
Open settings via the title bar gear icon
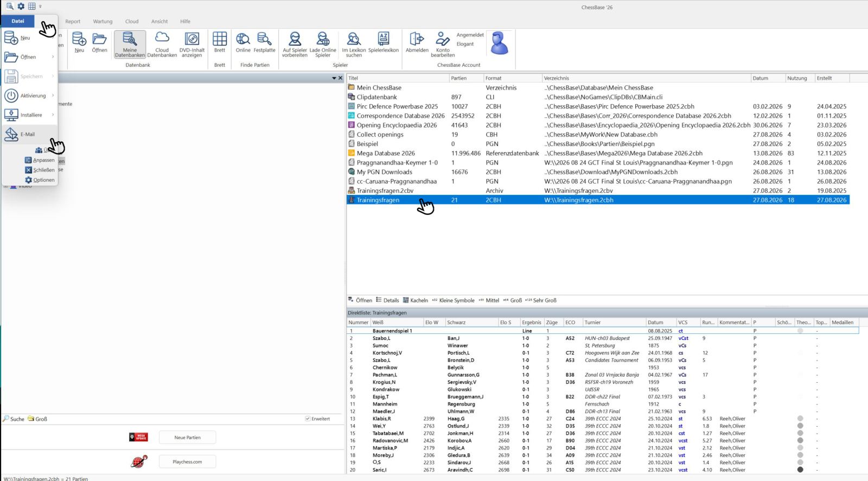click(x=21, y=7)
